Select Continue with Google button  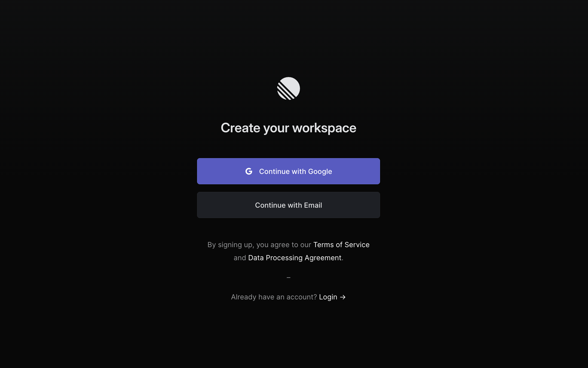[x=288, y=171]
